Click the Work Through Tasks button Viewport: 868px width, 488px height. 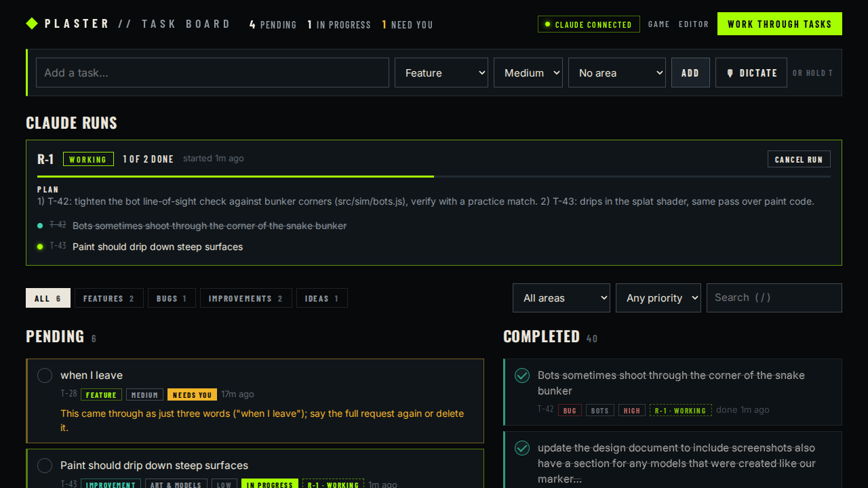780,24
